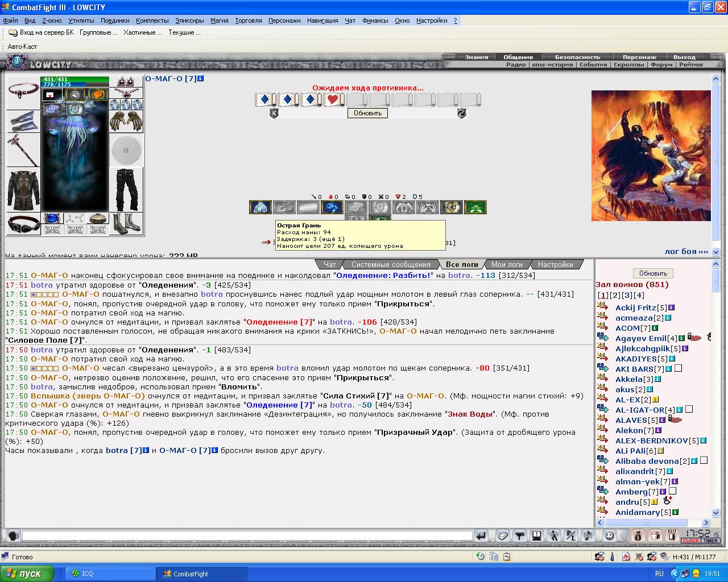Click the equipped gloves slot
The width and height of the screenshot is (728, 582).
pos(126,122)
